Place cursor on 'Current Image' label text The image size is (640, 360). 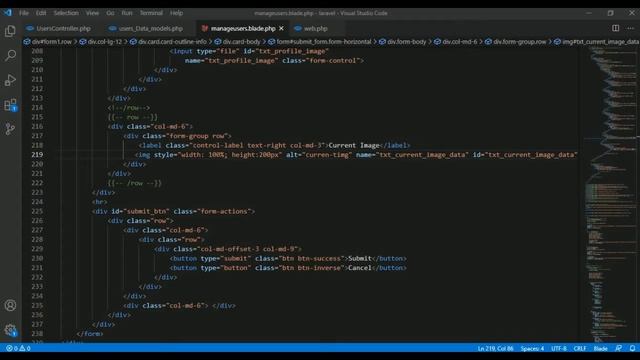tap(354, 145)
